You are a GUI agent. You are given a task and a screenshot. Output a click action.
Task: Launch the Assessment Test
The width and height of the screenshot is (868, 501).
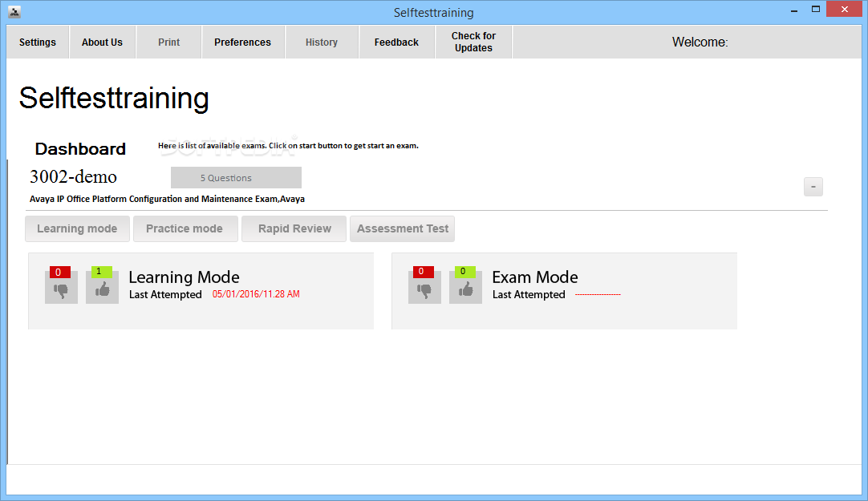(403, 229)
